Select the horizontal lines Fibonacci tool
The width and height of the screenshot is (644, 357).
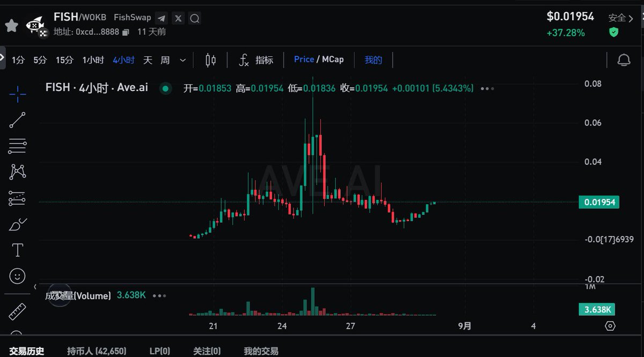point(17,146)
